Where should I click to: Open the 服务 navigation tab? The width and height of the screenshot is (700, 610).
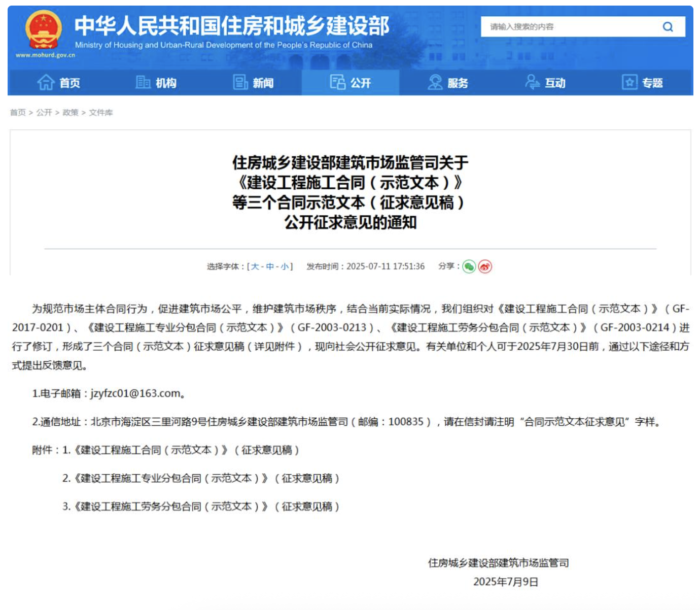pos(448,82)
